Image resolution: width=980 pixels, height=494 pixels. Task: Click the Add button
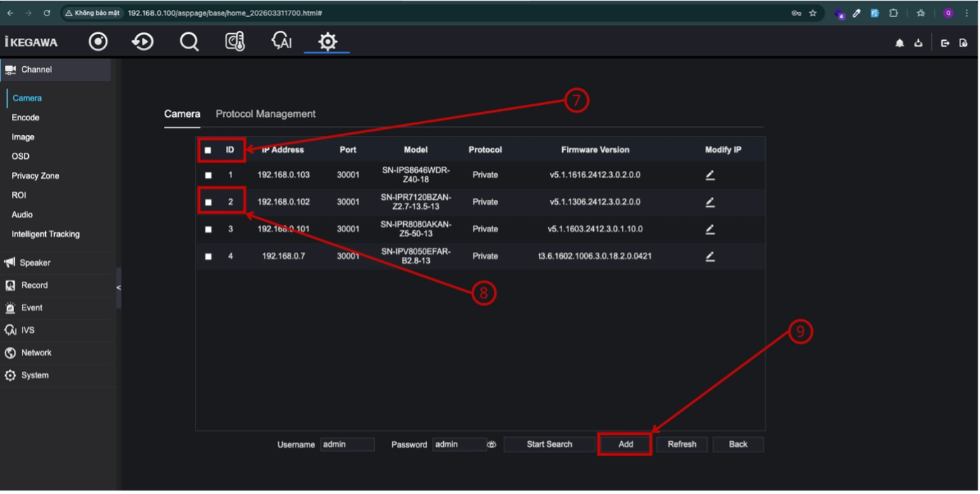point(625,445)
